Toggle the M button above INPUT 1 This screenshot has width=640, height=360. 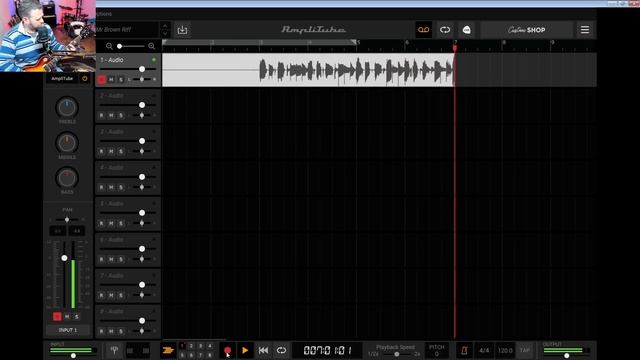[x=67, y=316]
